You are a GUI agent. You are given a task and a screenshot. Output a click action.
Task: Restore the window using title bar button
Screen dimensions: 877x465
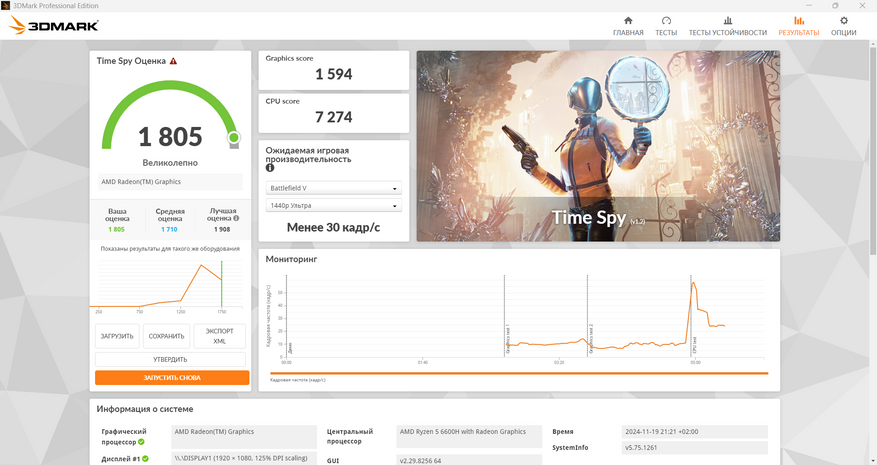(835, 6)
